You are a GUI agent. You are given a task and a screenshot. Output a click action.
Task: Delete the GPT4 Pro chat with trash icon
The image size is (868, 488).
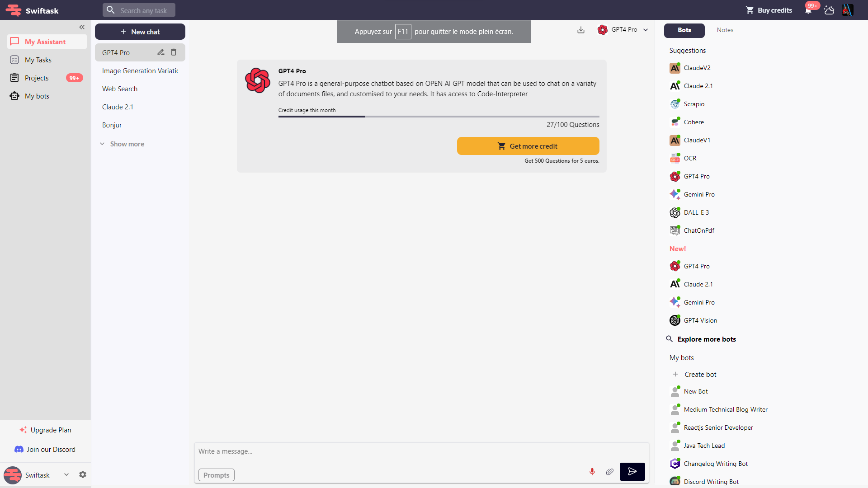174,52
